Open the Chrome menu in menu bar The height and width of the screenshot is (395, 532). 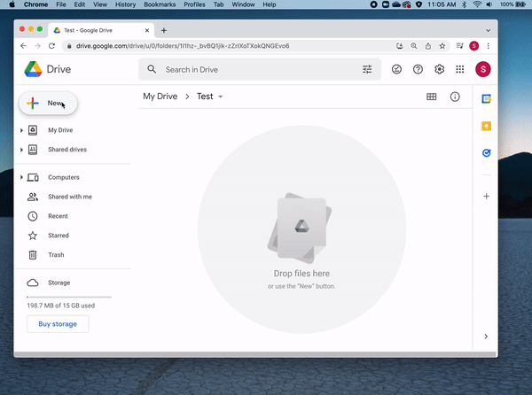(35, 4)
